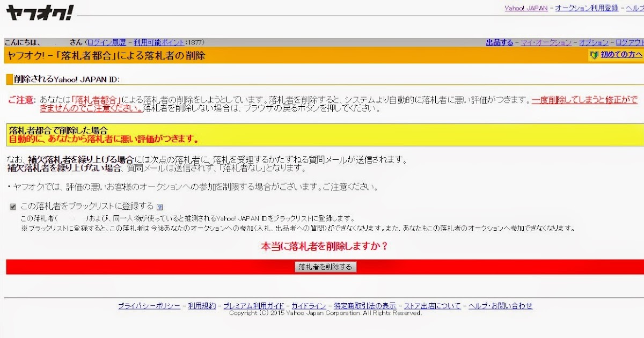Open ストア出店について footer link
Screen dimensions: 644x338
432,306
